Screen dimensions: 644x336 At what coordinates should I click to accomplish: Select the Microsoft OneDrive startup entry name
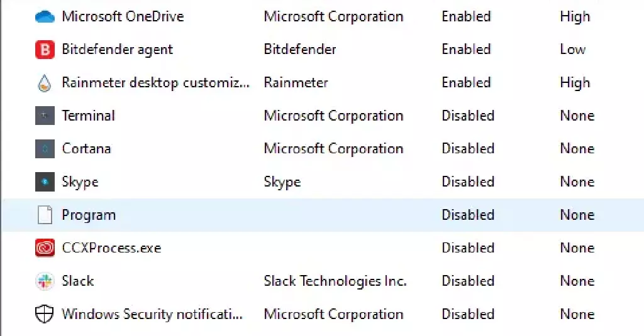(x=123, y=16)
